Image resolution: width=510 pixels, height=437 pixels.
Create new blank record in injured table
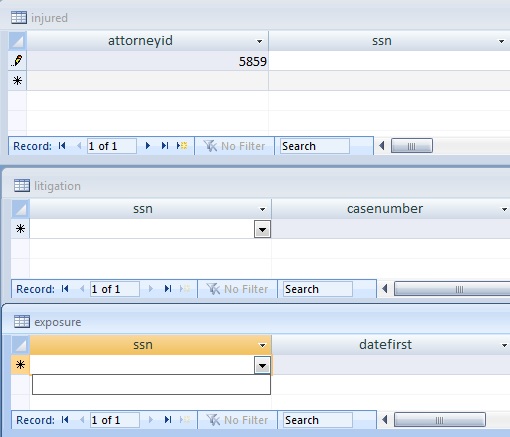pos(182,146)
